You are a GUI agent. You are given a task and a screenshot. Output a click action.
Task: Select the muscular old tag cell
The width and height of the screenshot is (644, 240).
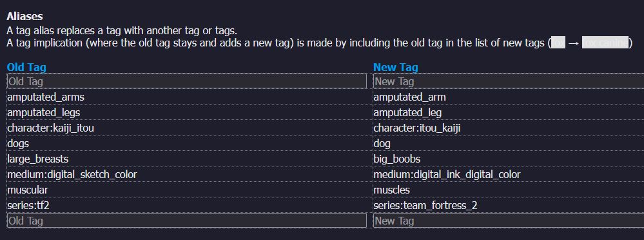point(190,190)
